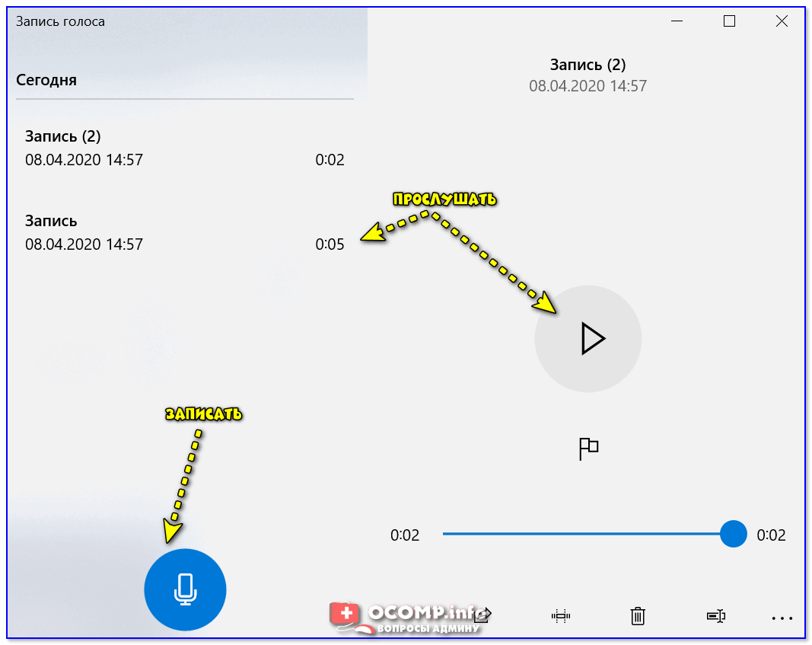Open the trim tool in the bottom toolbar
The height and width of the screenshot is (645, 812).
click(562, 616)
